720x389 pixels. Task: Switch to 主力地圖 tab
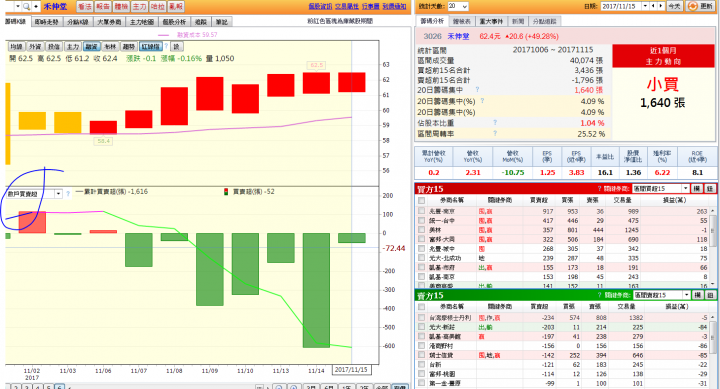click(141, 22)
